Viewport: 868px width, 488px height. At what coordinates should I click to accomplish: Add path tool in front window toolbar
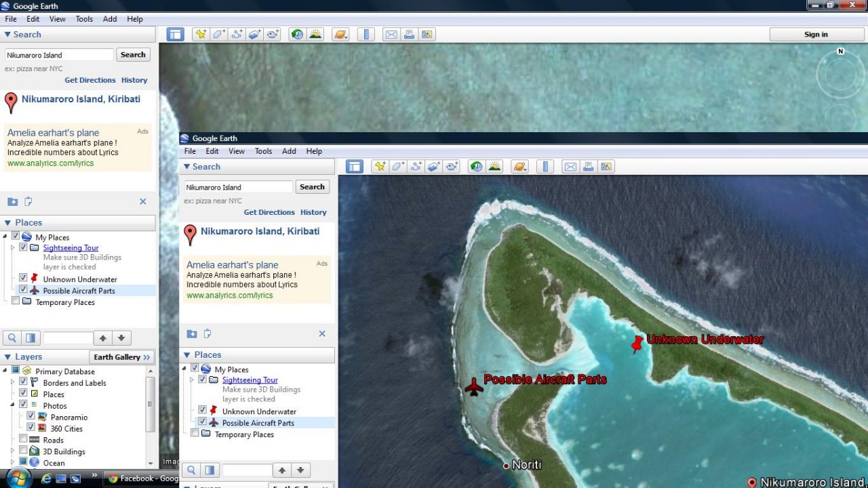416,167
